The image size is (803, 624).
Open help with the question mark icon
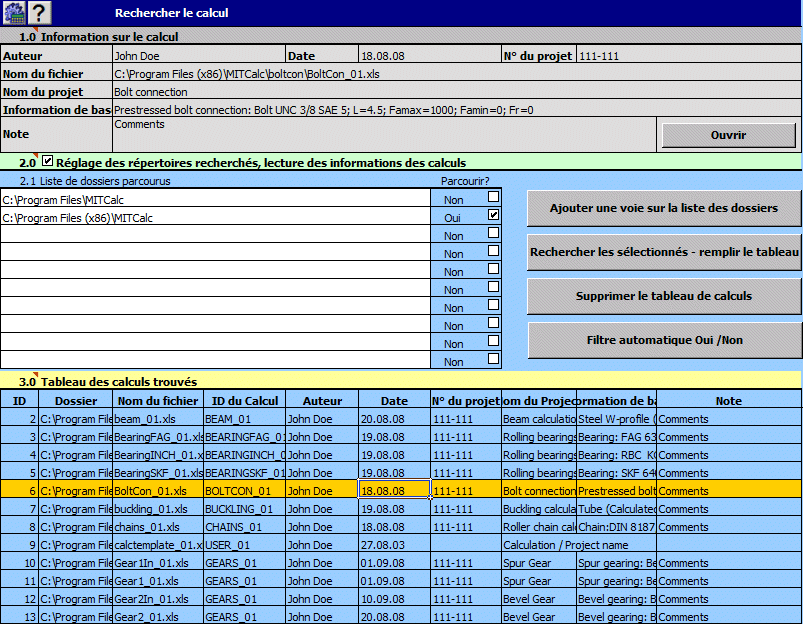[39, 13]
